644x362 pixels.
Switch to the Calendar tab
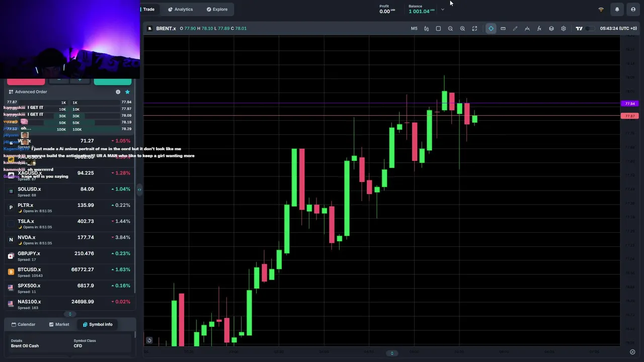[23, 324]
